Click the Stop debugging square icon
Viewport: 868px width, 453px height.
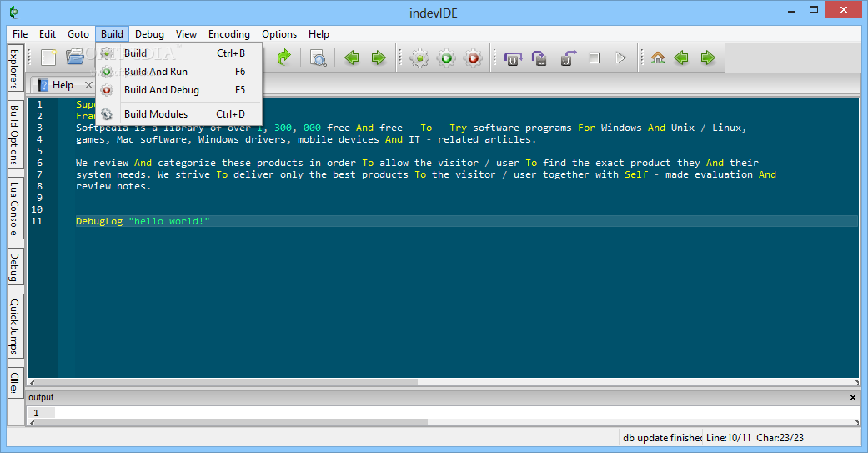tap(594, 58)
